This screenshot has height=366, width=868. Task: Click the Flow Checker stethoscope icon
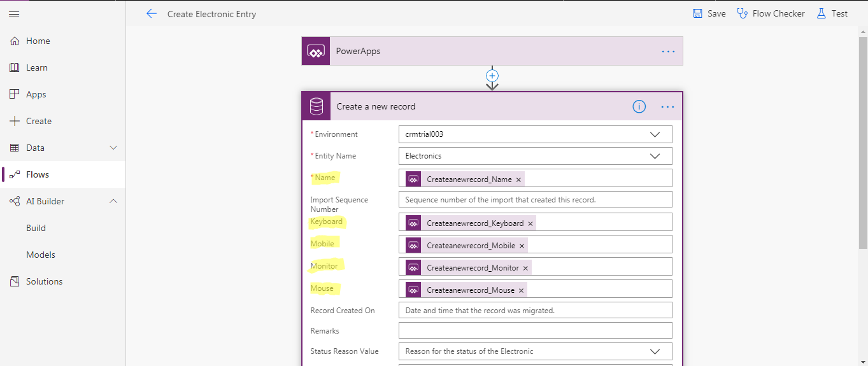pyautogui.click(x=742, y=13)
